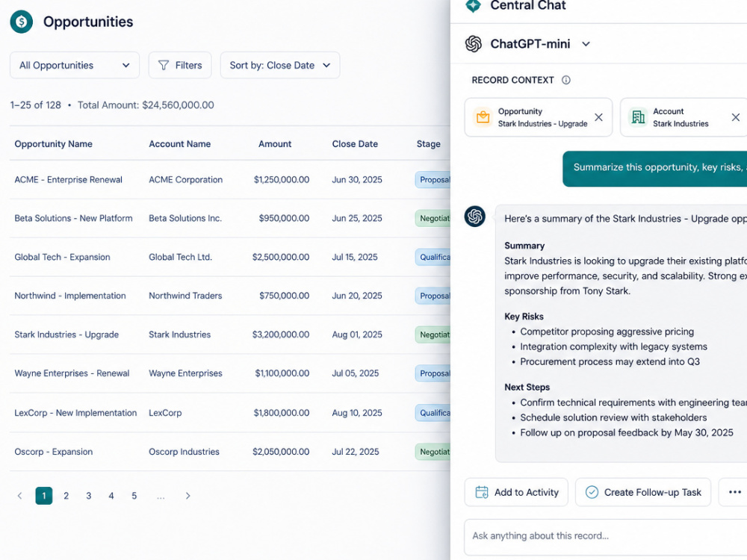Click the Jun 20, 2025 close date
Viewport: 747px width, 560px height.
[357, 296]
